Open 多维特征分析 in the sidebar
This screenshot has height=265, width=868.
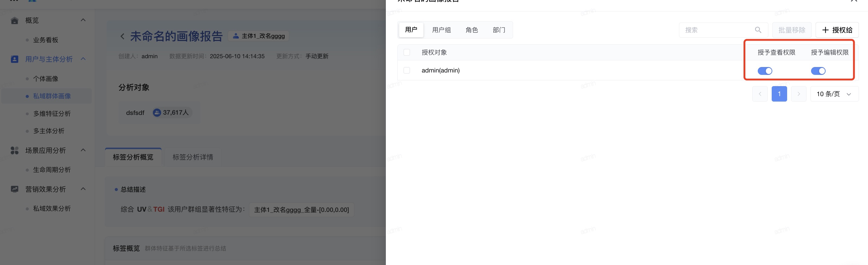point(52,114)
